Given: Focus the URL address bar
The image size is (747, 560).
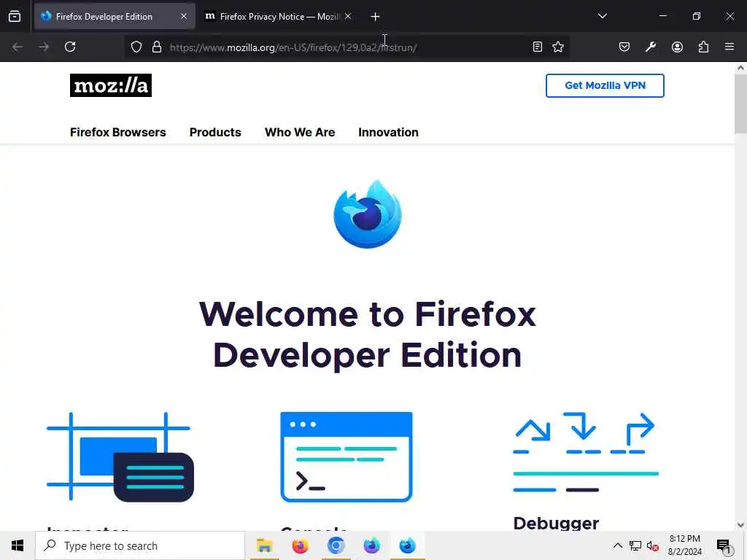Looking at the screenshot, I should click(347, 47).
